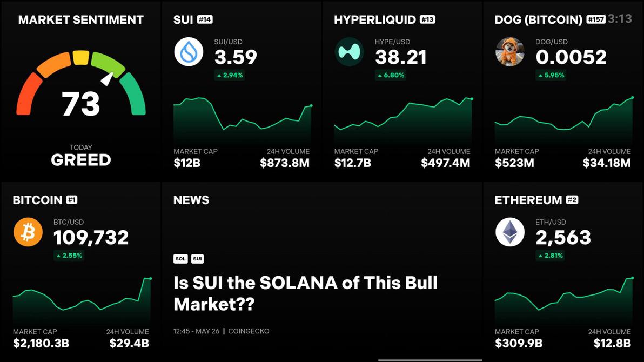Click the Bitcoin 2.55% change badge

pyautogui.click(x=69, y=256)
